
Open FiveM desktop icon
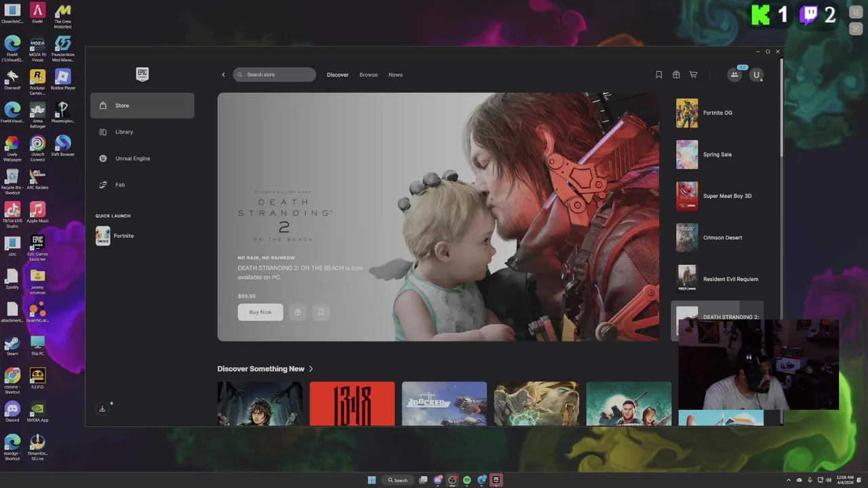click(37, 13)
